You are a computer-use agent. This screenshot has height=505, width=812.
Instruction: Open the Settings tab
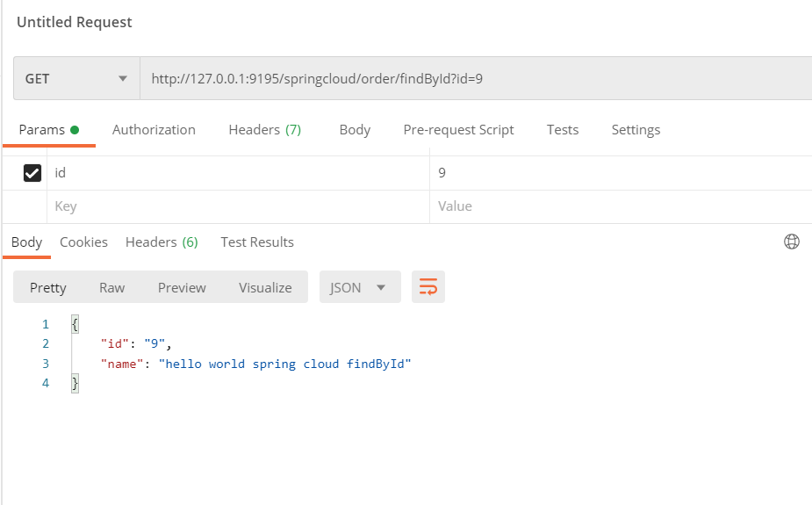click(x=636, y=129)
